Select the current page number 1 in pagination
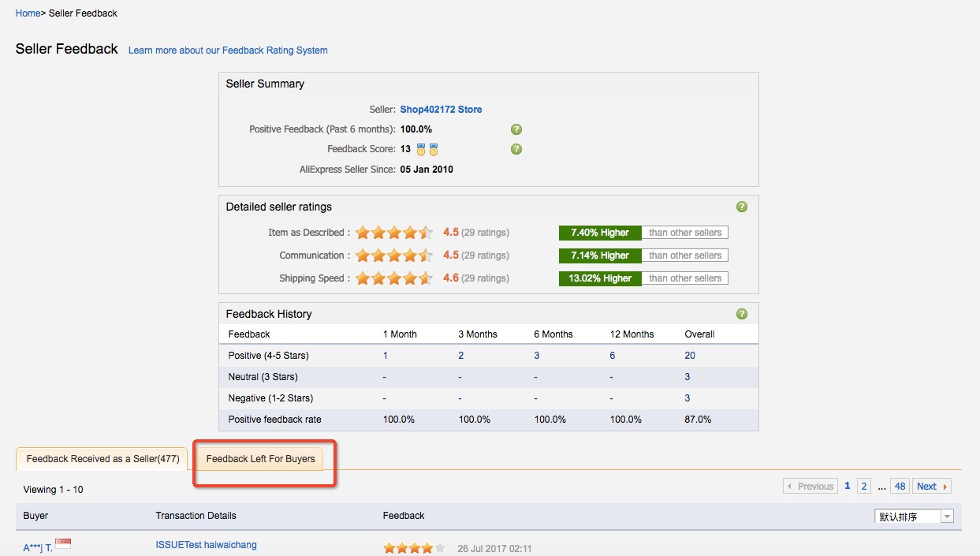This screenshot has width=980, height=556. click(848, 486)
